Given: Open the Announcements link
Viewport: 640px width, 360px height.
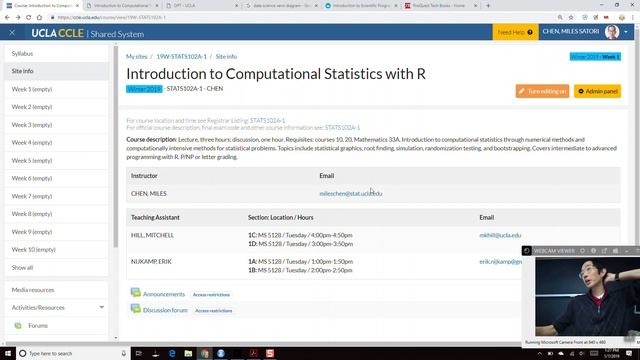Looking at the screenshot, I should 164,294.
